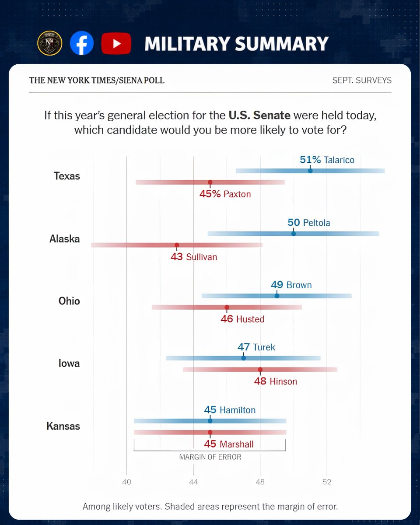Click the Turek 47 blue data point
420x525 pixels.
pos(244,358)
